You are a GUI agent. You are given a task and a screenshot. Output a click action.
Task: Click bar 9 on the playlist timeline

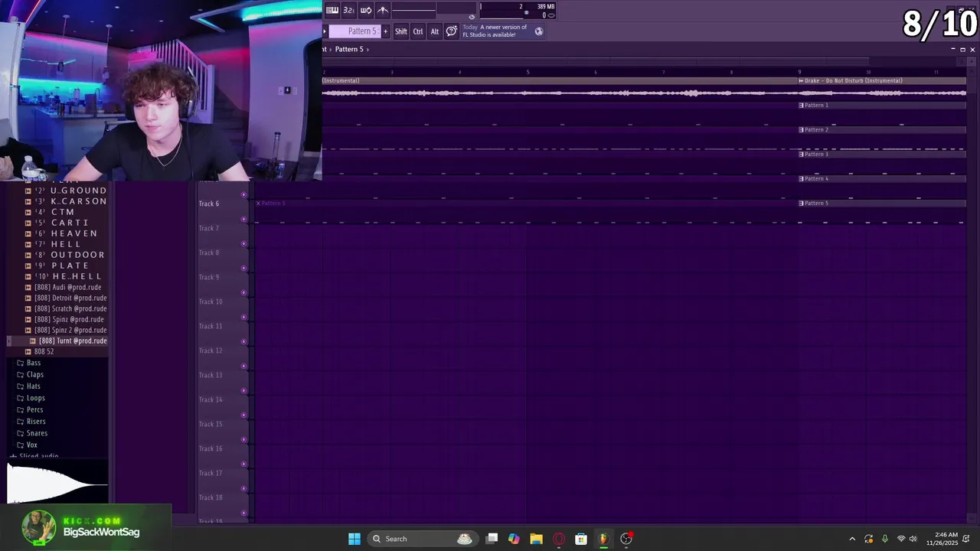pos(799,72)
